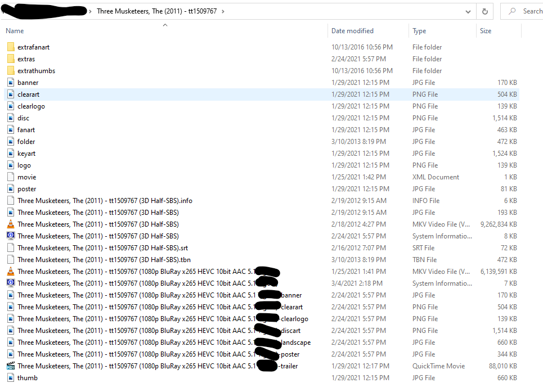Click the clearlogo PNG file icon
Viewport: 543px width, 392px height.
11,106
